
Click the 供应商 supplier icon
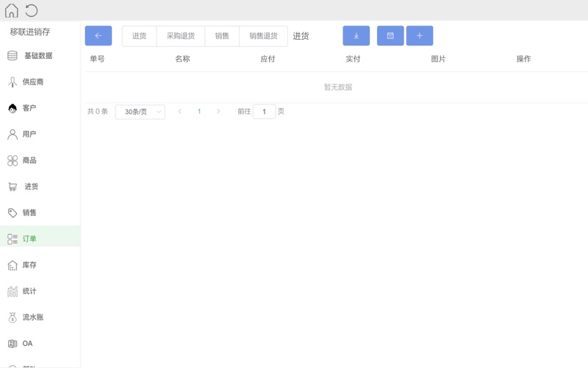click(x=12, y=82)
